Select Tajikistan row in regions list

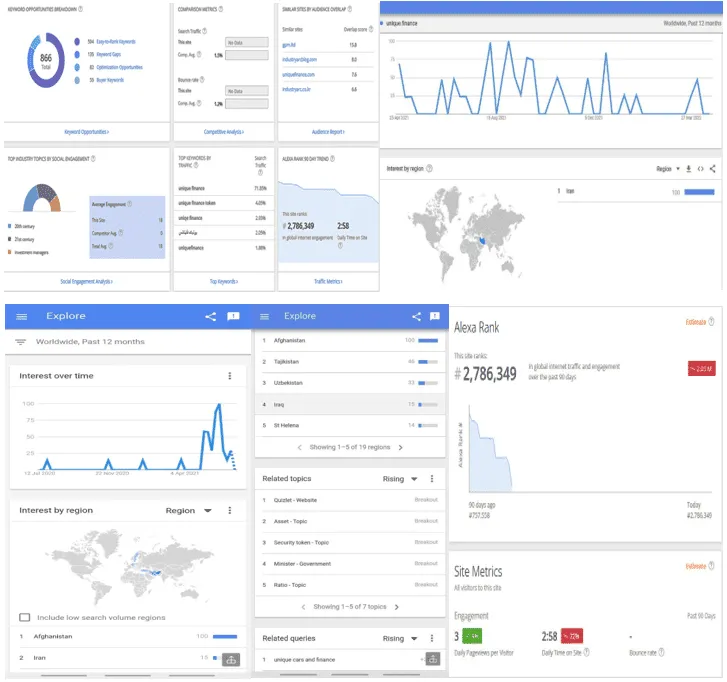[x=350, y=362]
